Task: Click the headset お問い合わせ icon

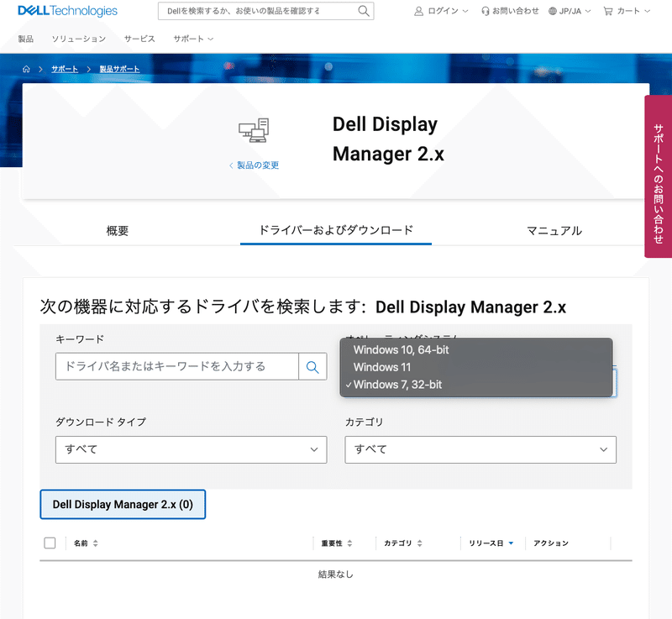Action: (485, 11)
